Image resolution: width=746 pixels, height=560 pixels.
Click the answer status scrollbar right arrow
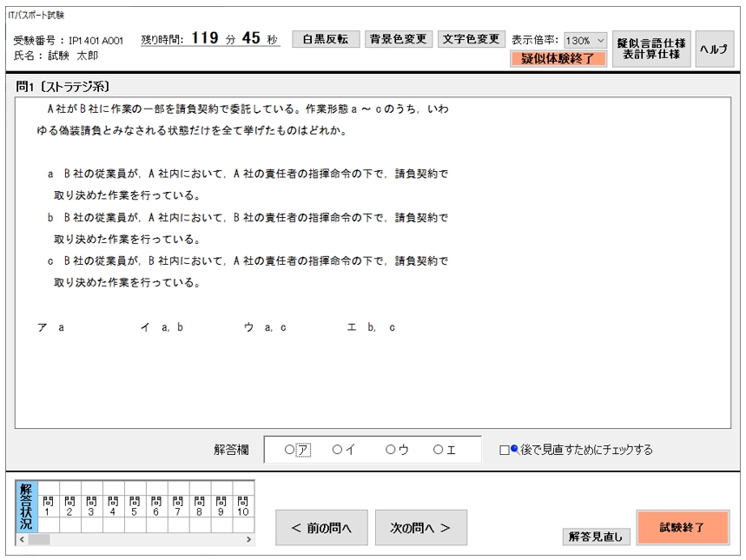pos(248,540)
